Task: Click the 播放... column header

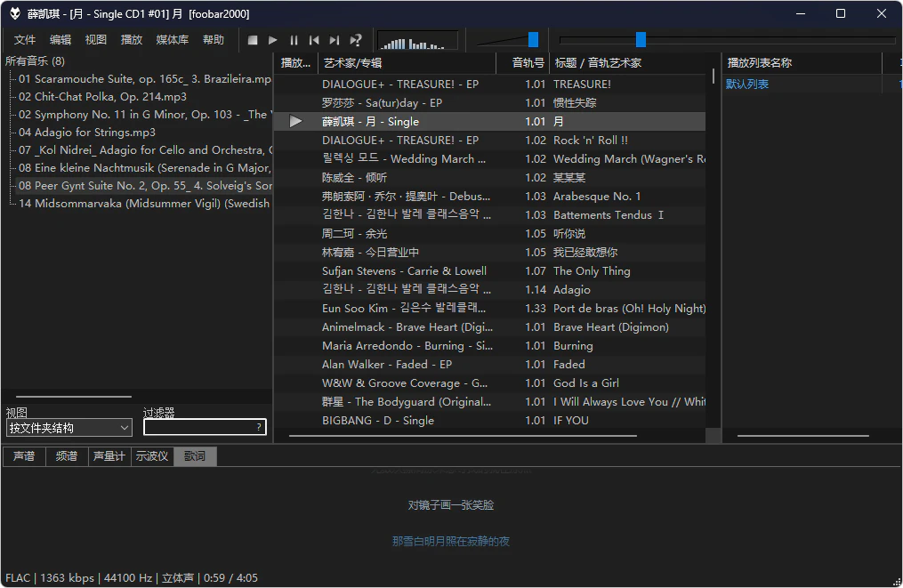Action: coord(295,63)
